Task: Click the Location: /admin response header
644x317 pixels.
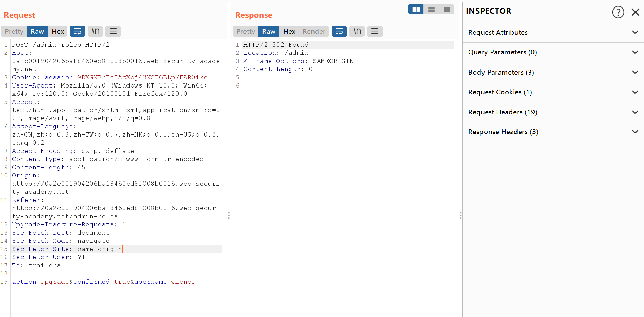Action: pyautogui.click(x=276, y=53)
